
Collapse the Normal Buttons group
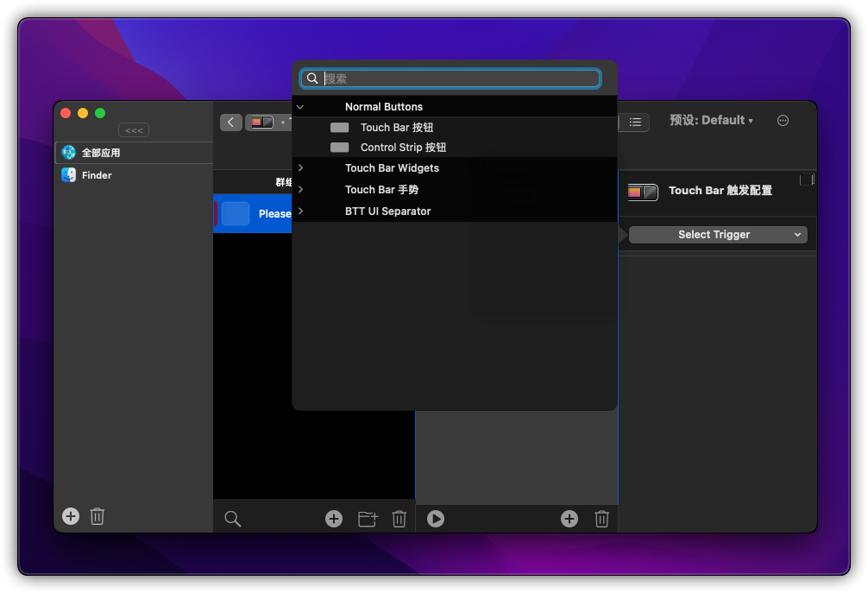pyautogui.click(x=300, y=107)
